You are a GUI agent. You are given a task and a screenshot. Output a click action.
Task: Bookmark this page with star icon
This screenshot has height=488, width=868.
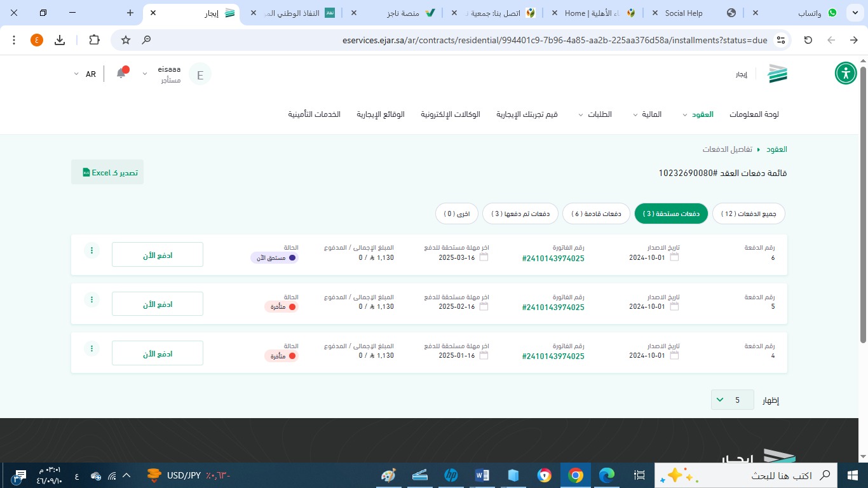[x=126, y=40]
